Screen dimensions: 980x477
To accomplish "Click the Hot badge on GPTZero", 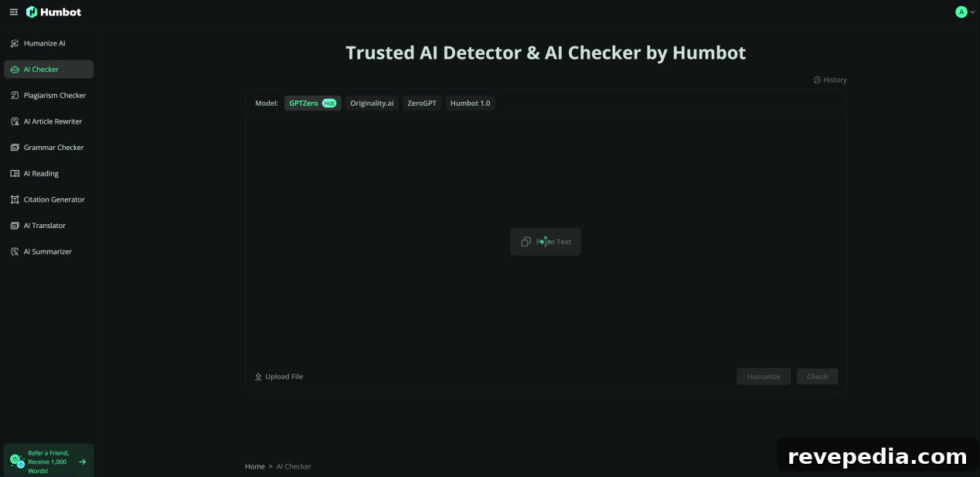I will point(329,103).
